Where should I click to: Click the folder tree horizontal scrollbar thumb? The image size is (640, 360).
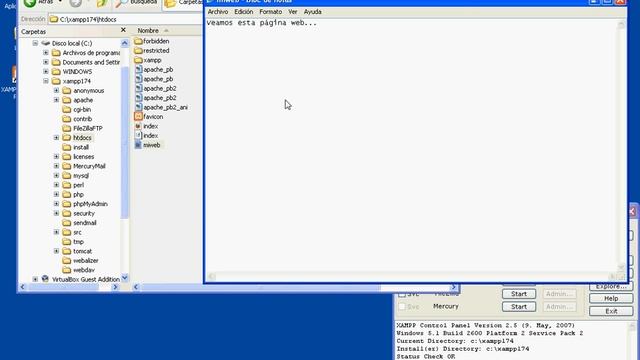pyautogui.click(x=64, y=287)
